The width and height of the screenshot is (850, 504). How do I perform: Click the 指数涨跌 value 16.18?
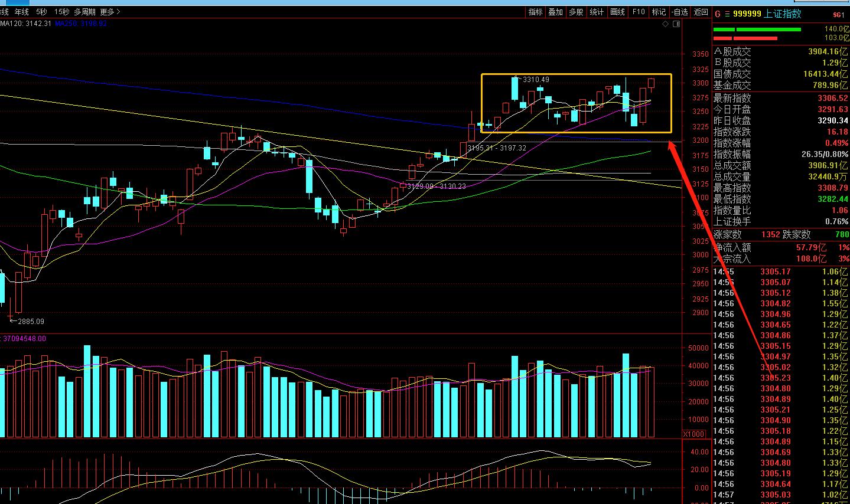pos(838,132)
